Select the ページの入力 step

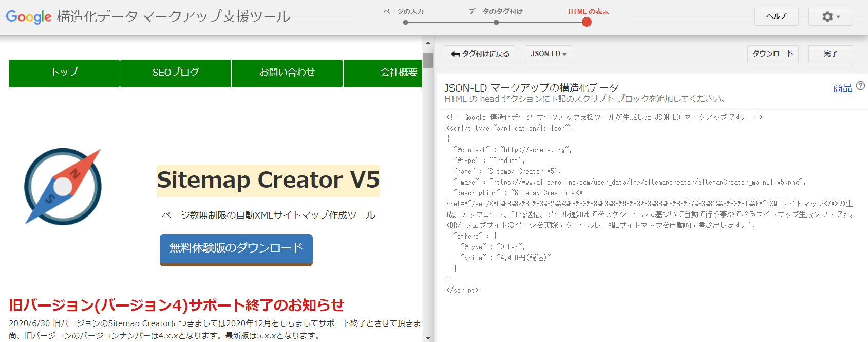[x=405, y=16]
